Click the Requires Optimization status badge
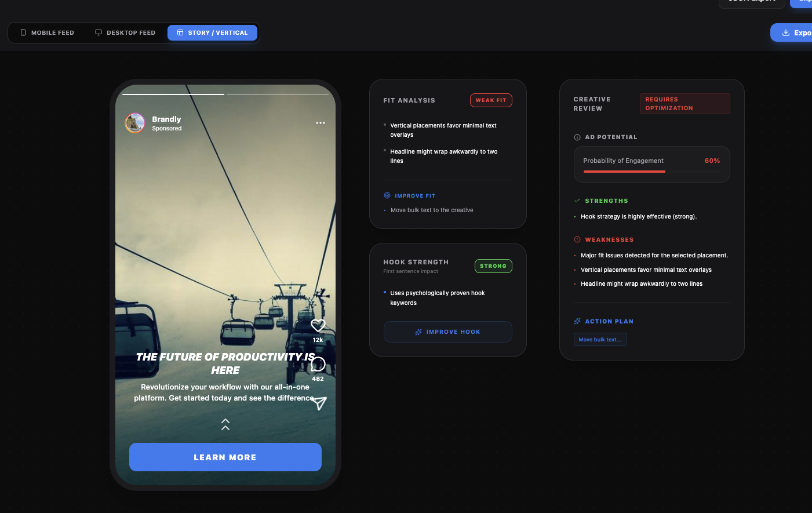This screenshot has width=812, height=513. tap(685, 104)
